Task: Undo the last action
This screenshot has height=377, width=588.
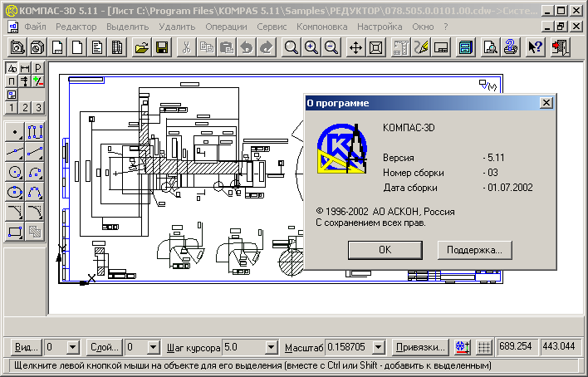Action: click(x=246, y=47)
